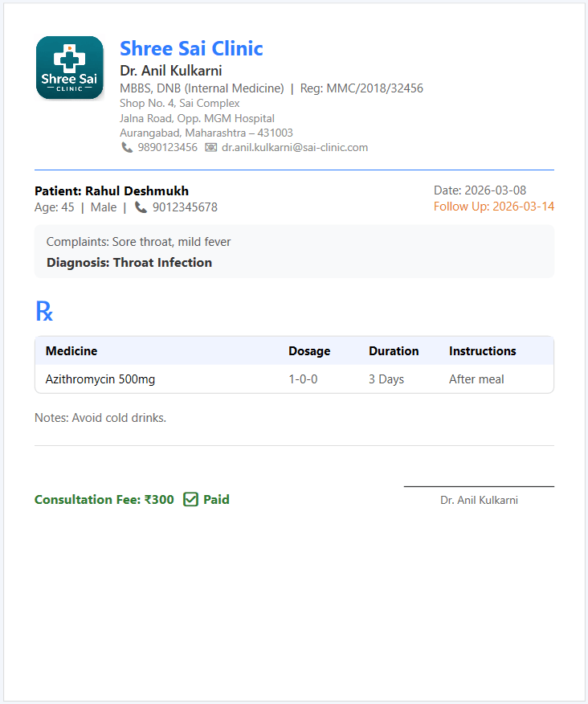Click the Follow Up date text
588x704 pixels.
[493, 207]
